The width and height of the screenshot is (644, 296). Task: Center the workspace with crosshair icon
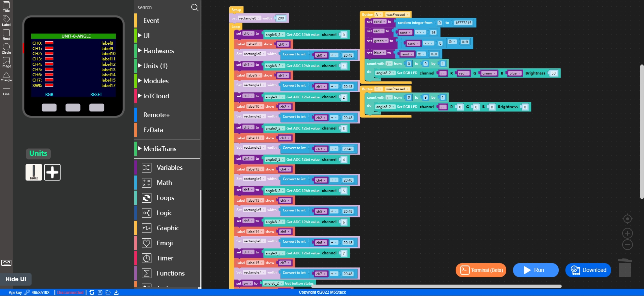tap(627, 219)
